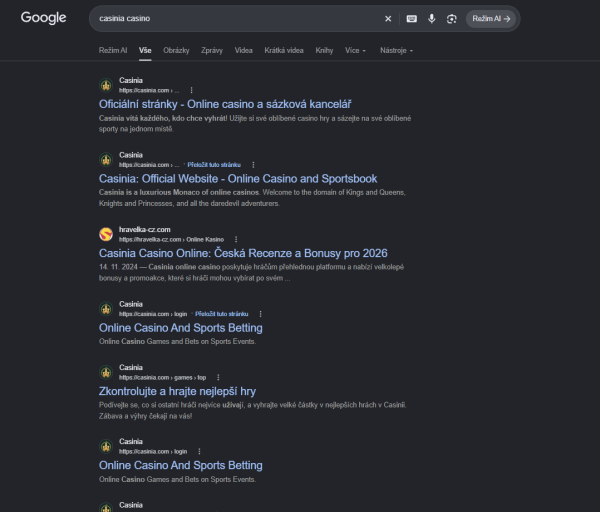The height and width of the screenshot is (512, 600).
Task: Open Zkontrolujte a hrajte nejlepší hry link
Action: coord(177,391)
